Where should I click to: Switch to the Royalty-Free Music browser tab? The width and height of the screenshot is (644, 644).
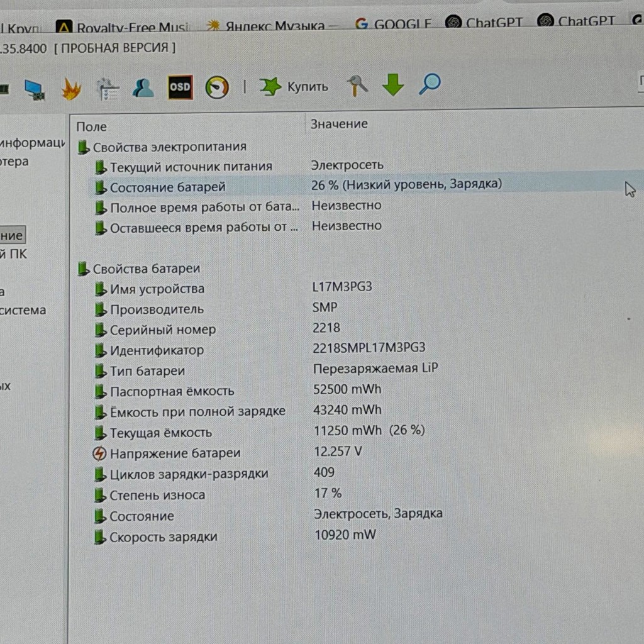(x=123, y=27)
